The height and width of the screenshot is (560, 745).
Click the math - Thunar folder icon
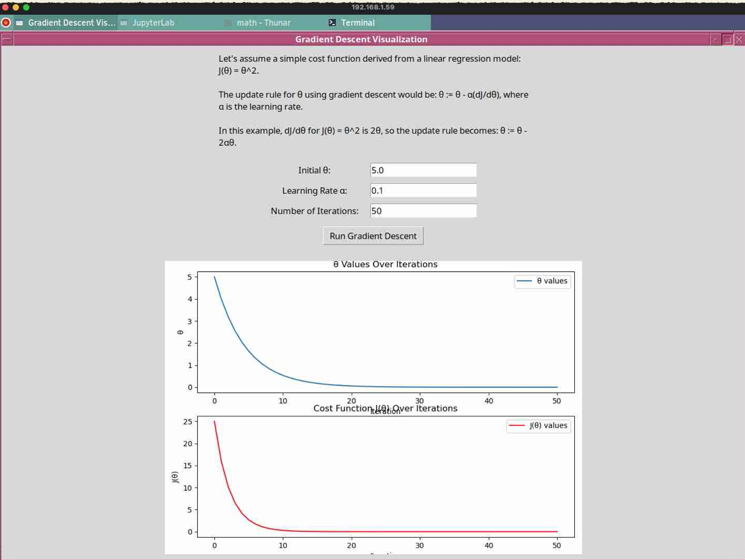pos(228,22)
